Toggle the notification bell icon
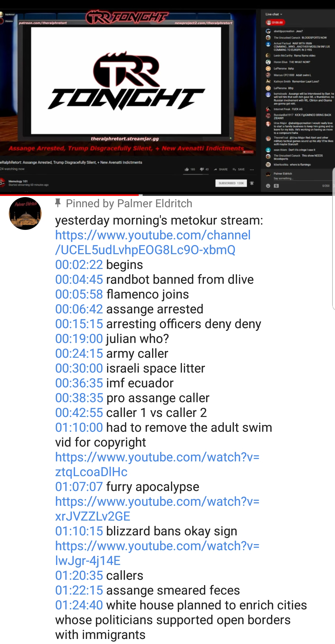Screen dimensions: 335x644 [252, 183]
